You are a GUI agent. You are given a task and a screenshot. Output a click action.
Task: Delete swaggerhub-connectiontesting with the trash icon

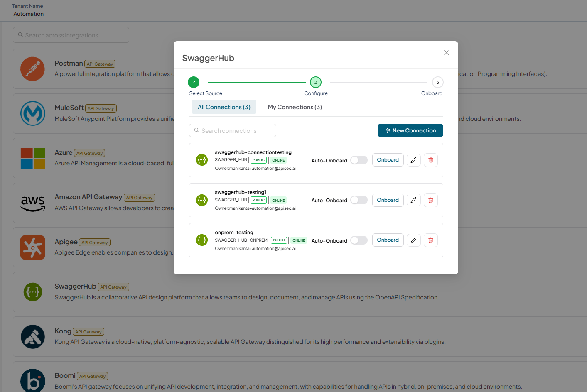[x=431, y=160]
